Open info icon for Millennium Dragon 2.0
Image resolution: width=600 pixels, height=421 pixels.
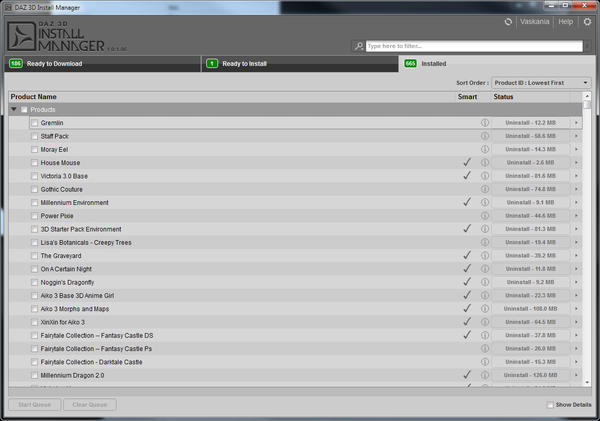coord(485,375)
